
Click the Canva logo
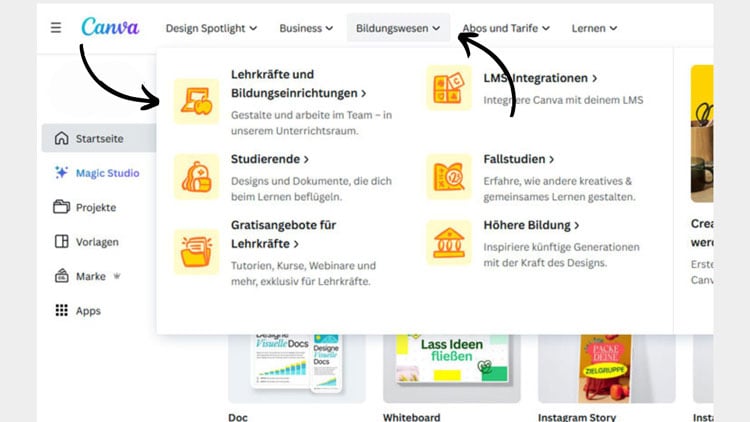point(110,28)
